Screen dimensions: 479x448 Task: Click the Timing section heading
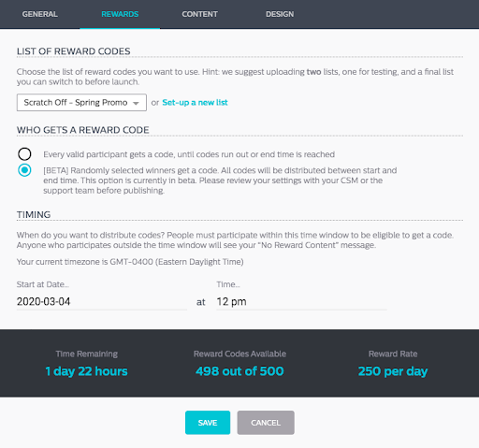pyautogui.click(x=34, y=215)
